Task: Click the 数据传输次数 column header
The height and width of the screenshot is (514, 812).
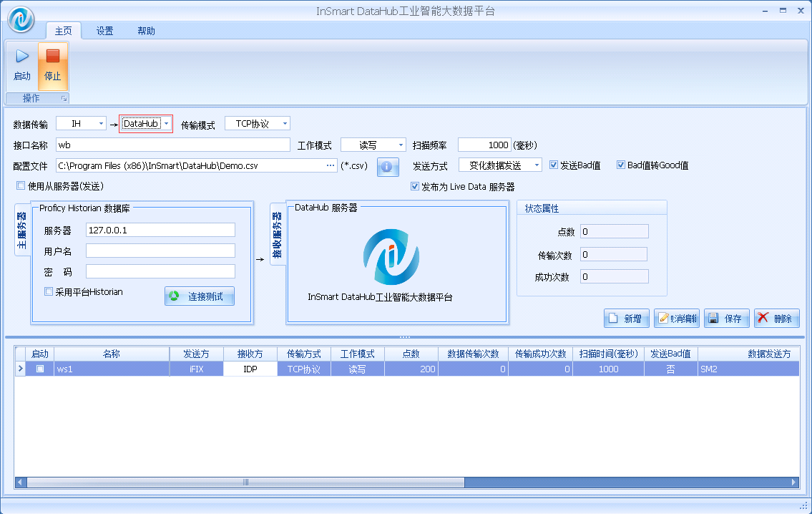Action: coord(474,354)
